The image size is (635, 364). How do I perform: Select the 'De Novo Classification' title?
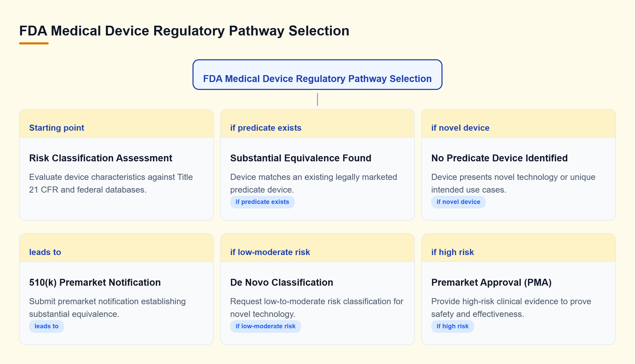pos(282,282)
